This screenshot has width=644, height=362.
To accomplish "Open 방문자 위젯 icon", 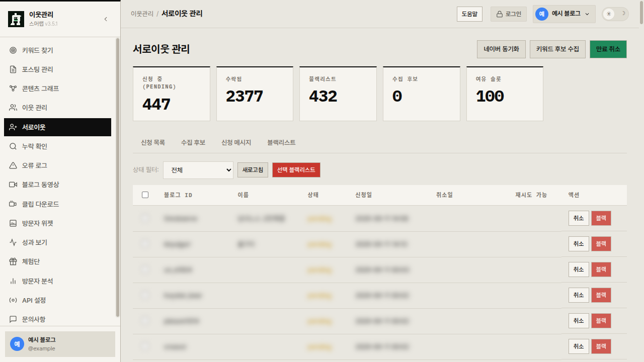I will pyautogui.click(x=13, y=223).
